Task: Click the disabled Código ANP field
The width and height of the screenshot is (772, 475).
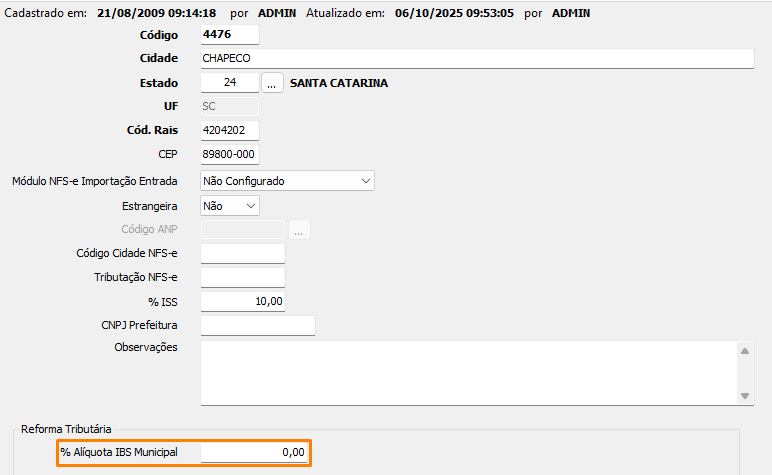Action: pos(242,230)
